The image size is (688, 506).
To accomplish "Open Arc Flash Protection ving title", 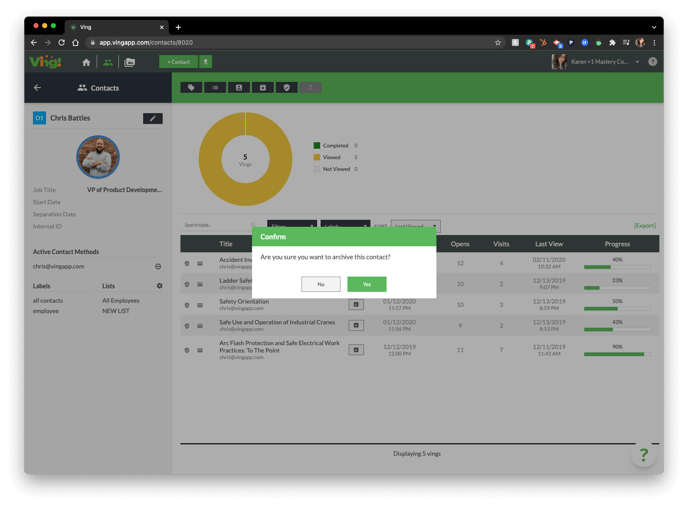I will [279, 347].
